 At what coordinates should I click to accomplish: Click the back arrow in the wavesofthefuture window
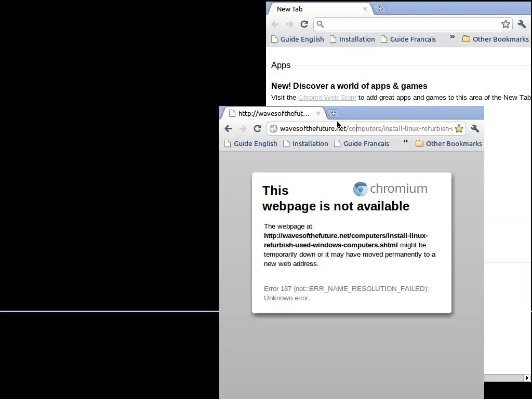[229, 129]
